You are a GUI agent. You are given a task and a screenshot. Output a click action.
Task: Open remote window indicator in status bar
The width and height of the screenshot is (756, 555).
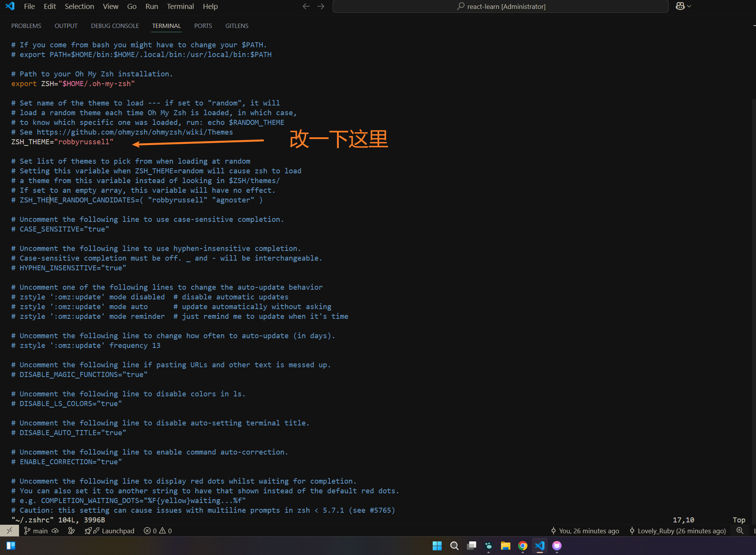pos(9,531)
